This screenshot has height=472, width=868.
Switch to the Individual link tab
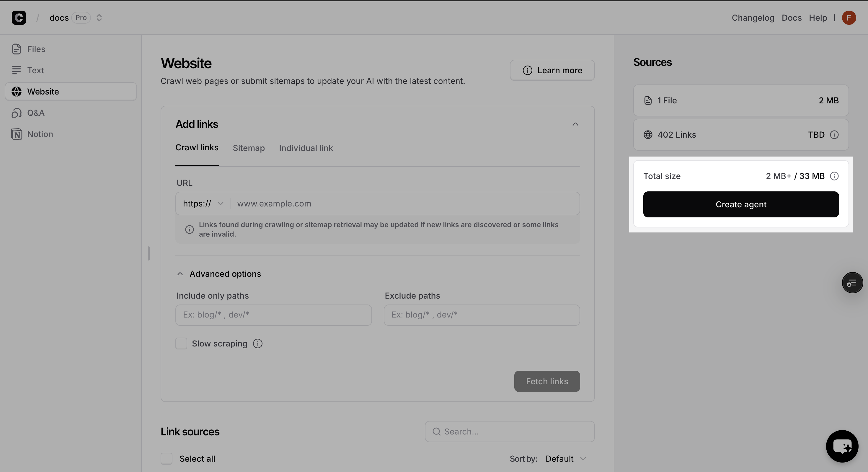coord(306,148)
